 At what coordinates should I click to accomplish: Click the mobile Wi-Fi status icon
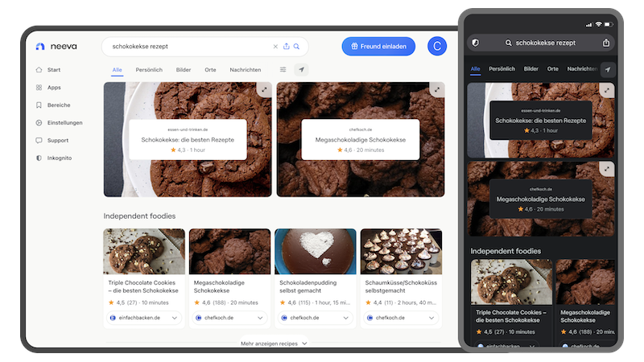point(598,25)
